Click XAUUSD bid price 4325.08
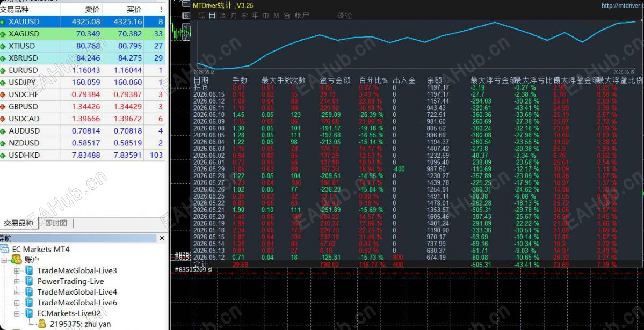644x330 pixels. pos(86,22)
